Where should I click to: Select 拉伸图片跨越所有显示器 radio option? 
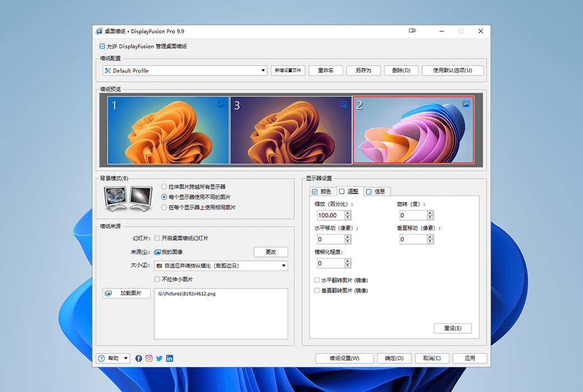point(164,186)
